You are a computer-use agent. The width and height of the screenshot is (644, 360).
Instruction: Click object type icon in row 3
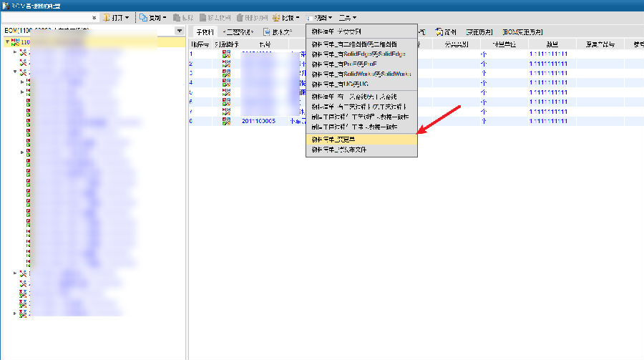click(226, 73)
